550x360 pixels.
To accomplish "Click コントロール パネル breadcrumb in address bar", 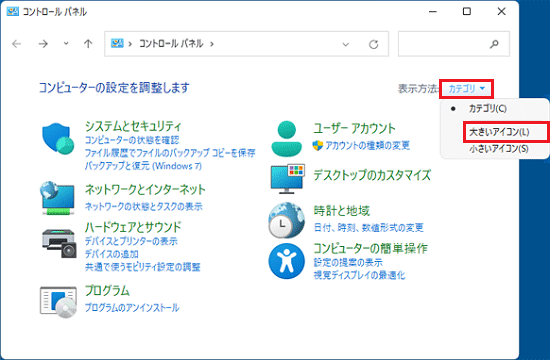I will pos(171,44).
